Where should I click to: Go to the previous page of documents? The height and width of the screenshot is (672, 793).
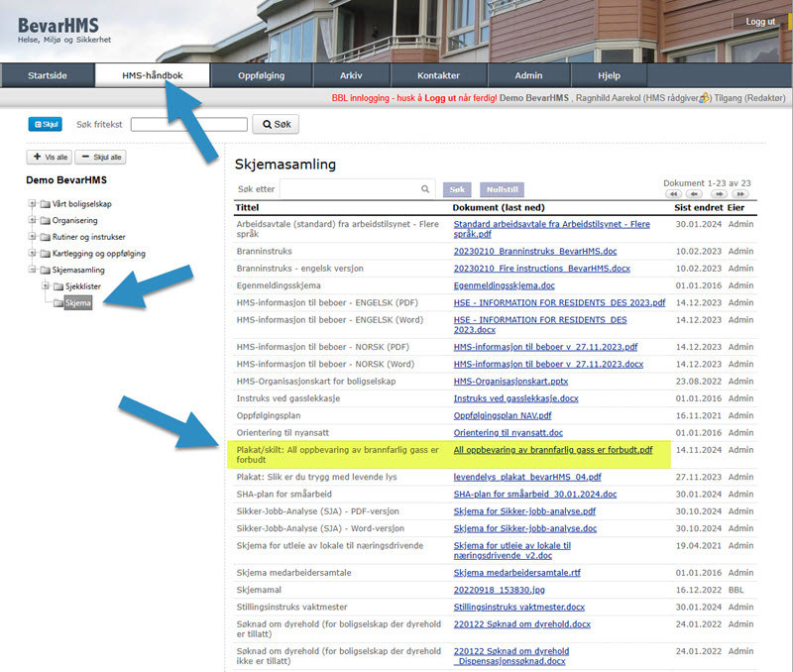pyautogui.click(x=695, y=194)
